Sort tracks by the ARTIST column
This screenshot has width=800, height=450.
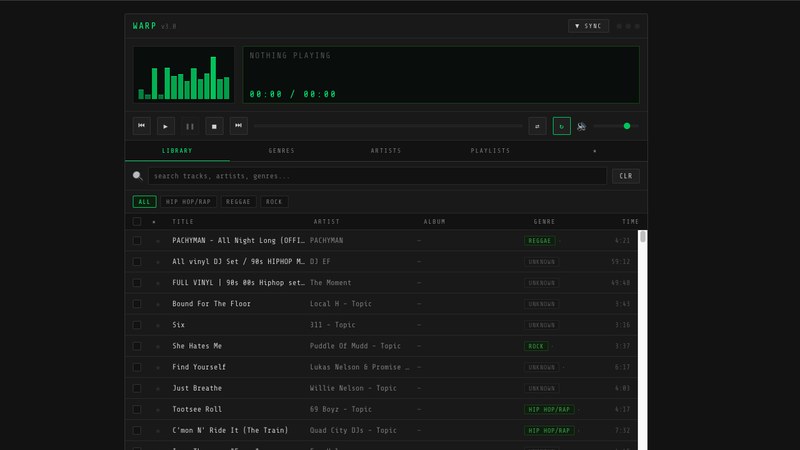point(327,222)
